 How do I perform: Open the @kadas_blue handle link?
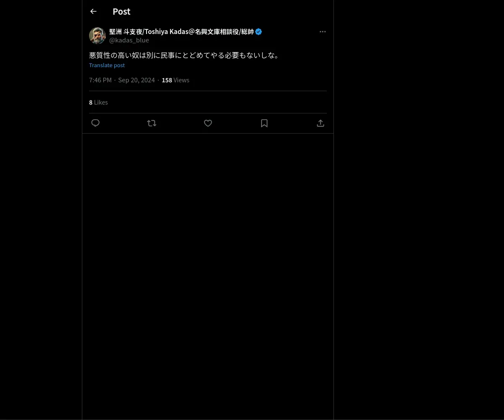(x=129, y=40)
